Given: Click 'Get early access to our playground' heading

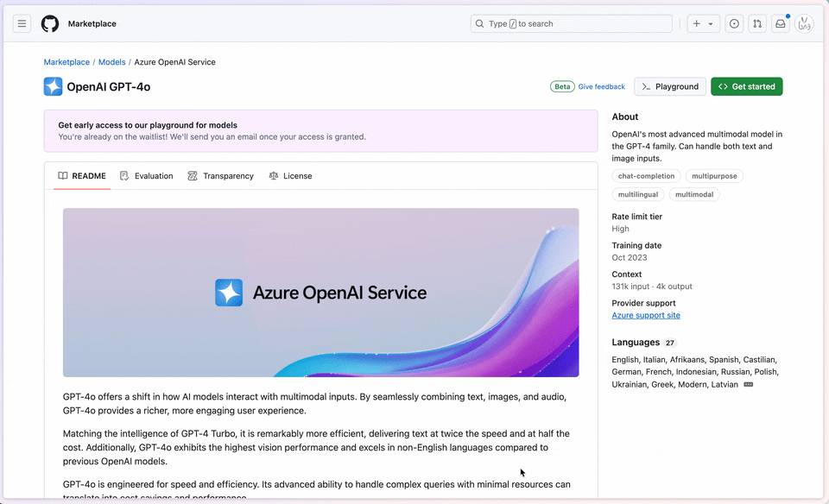Looking at the screenshot, I should click(148, 125).
